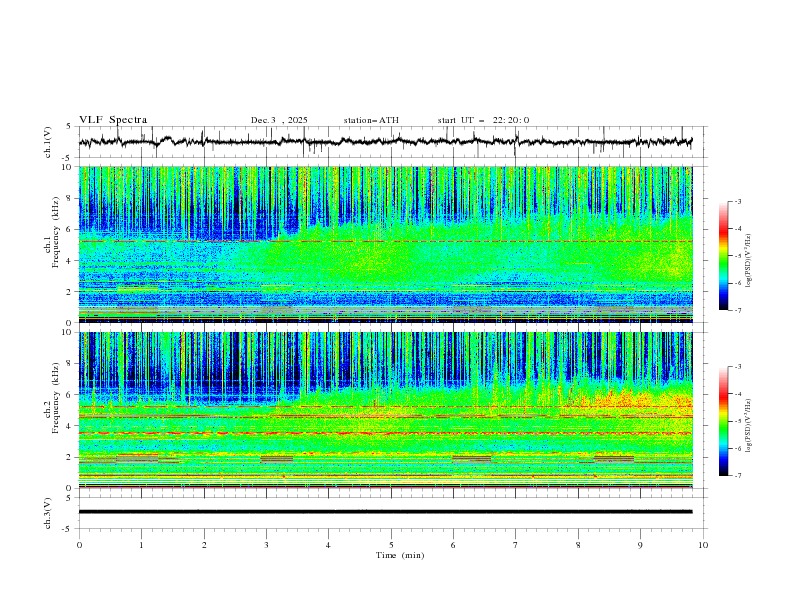Click the date 'Dec. 3, 2025'

279,120
